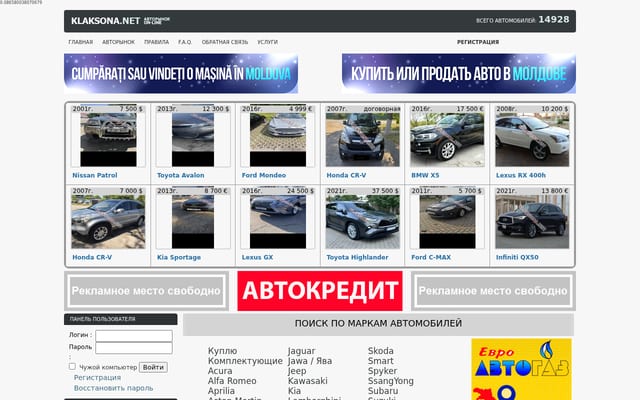Select the Kawasaki brand link

tap(308, 381)
